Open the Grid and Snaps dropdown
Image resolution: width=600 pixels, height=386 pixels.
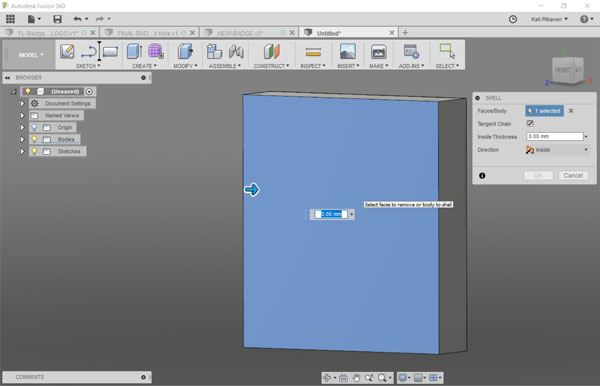tap(420, 378)
